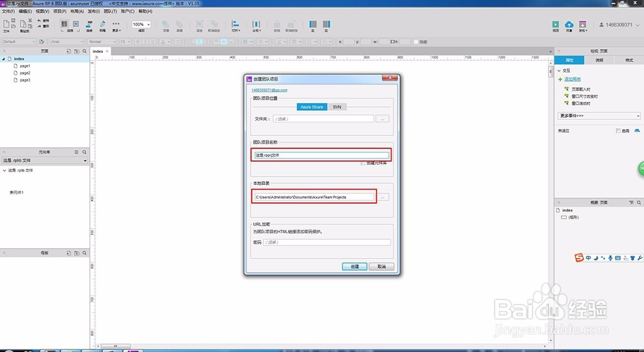The width and height of the screenshot is (644, 352).
Task: Open the File menu
Action: 8,11
